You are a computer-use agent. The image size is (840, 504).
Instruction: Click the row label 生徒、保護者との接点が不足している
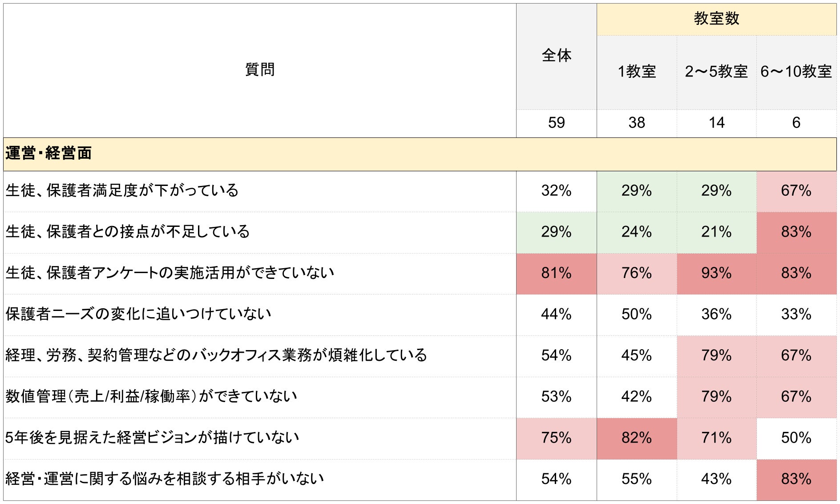tap(128, 232)
